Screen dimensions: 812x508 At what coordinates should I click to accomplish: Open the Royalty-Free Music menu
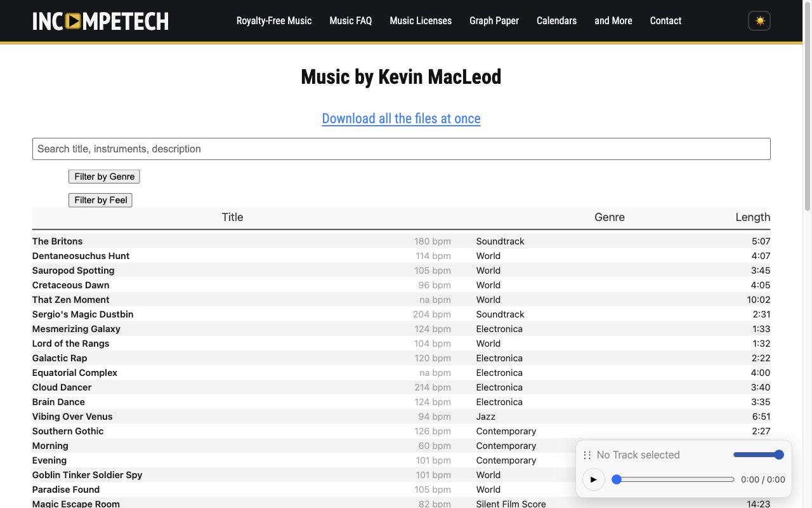click(x=274, y=21)
